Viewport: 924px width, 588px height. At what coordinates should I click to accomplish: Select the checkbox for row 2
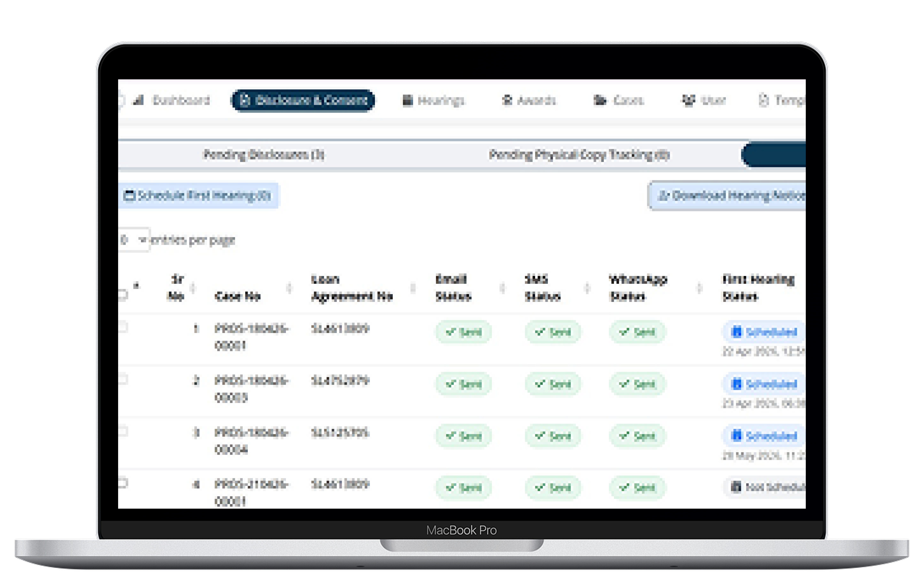pyautogui.click(x=123, y=379)
